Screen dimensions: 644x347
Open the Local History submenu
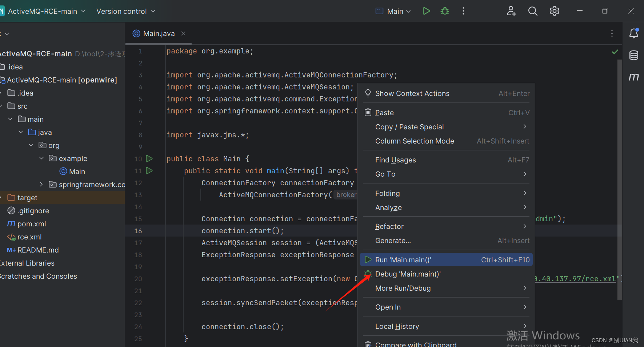[446, 326]
